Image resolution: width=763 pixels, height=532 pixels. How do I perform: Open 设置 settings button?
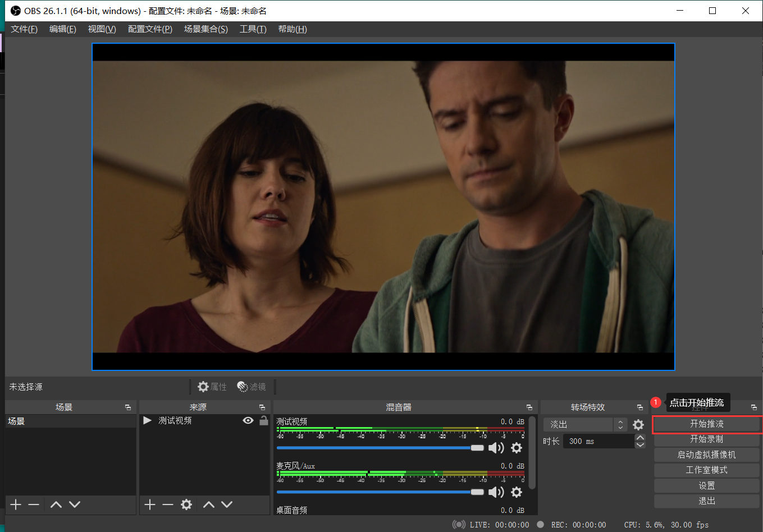(706, 486)
